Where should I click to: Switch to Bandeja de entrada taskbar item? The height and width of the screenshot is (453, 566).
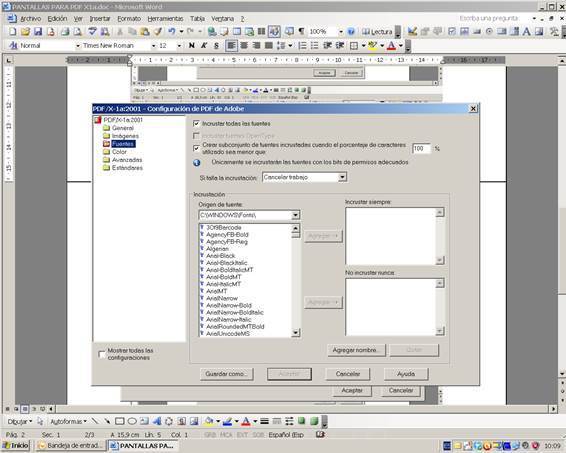click(71, 446)
